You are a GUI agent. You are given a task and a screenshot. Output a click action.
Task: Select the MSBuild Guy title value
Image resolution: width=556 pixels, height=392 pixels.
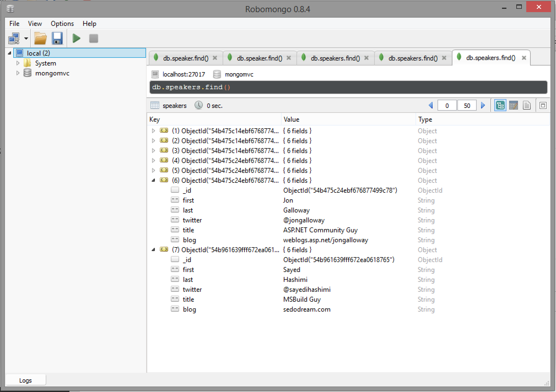coord(302,299)
